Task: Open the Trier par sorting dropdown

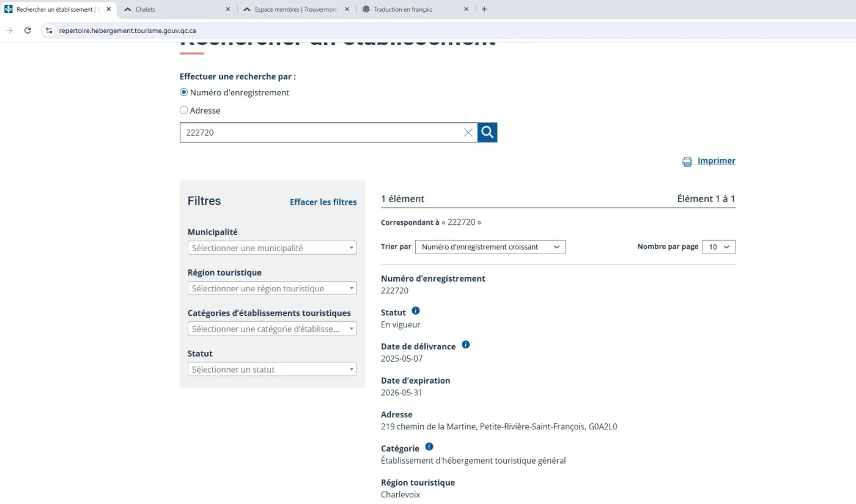Action: (490, 247)
